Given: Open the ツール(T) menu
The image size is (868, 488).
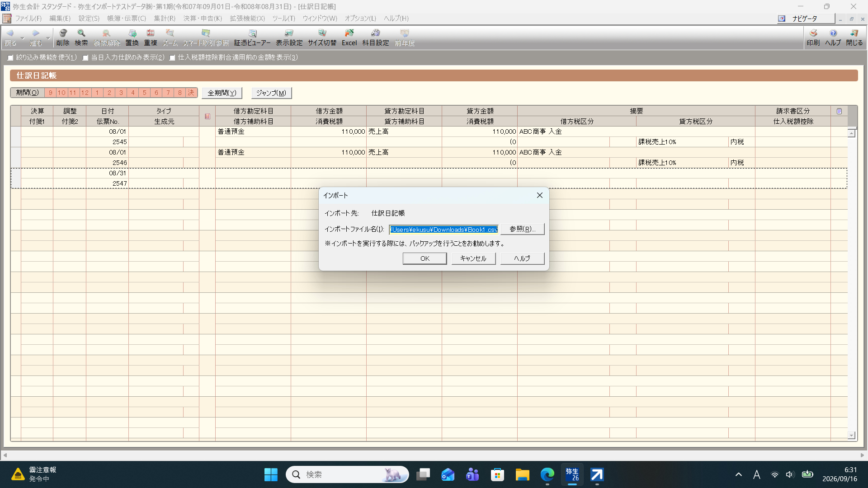Looking at the screenshot, I should click(283, 19).
